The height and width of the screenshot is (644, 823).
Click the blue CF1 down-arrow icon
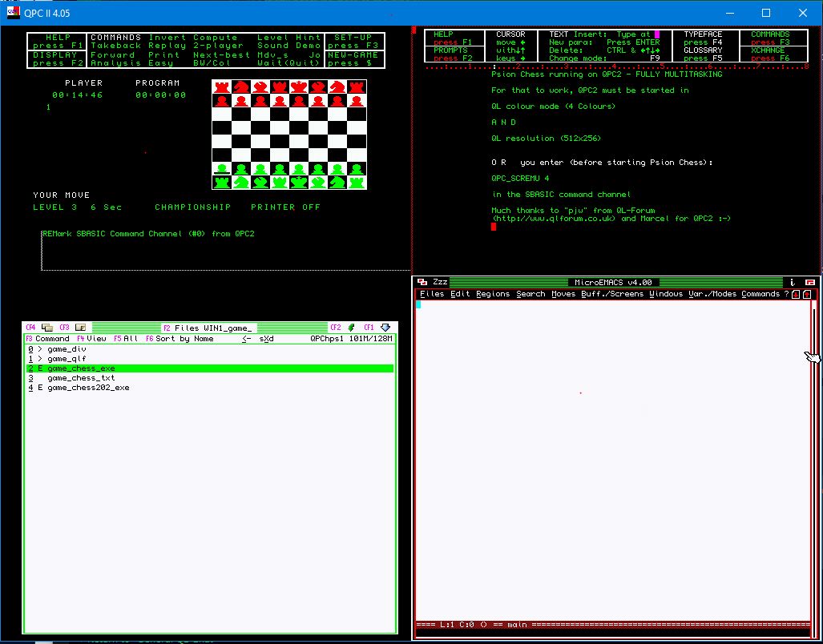click(385, 328)
